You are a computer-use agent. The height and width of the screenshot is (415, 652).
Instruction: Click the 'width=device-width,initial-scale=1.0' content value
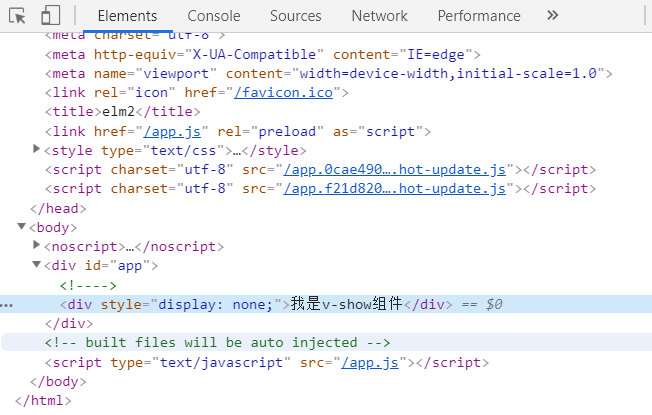pos(448,74)
